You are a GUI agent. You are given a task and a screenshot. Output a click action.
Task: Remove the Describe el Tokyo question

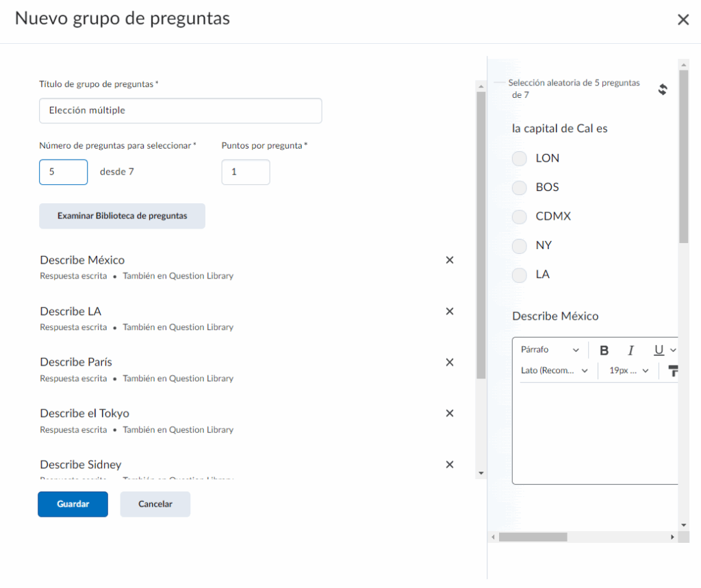(x=450, y=413)
